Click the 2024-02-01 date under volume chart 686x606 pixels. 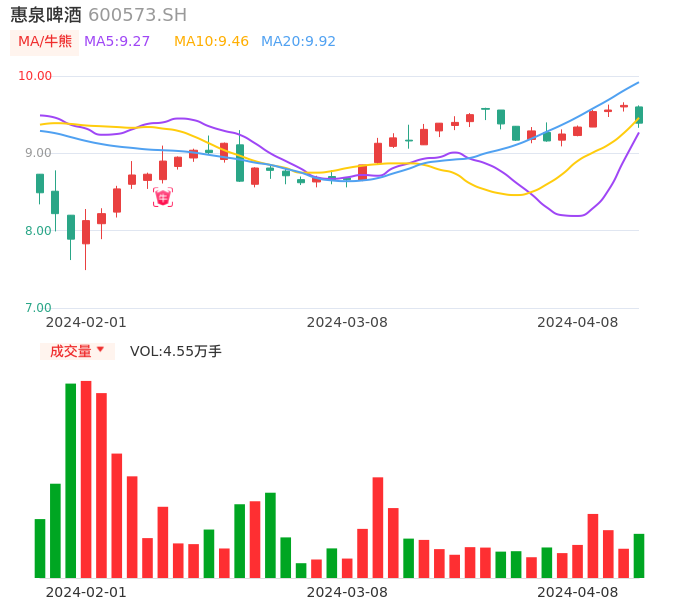tap(86, 592)
